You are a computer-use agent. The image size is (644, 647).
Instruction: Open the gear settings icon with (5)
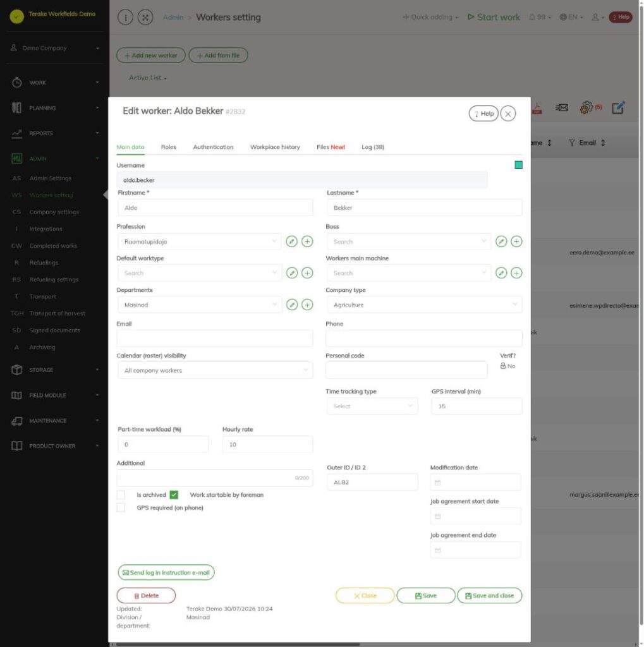591,107
